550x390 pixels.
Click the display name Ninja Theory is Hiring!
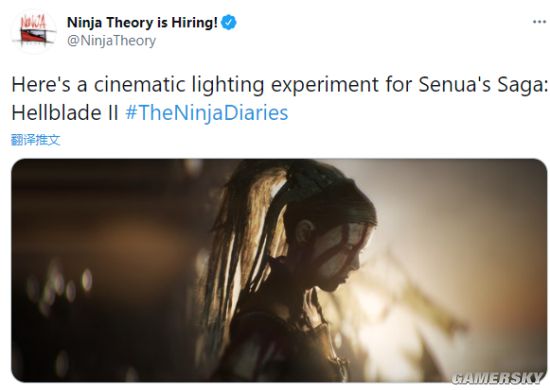[x=142, y=22]
